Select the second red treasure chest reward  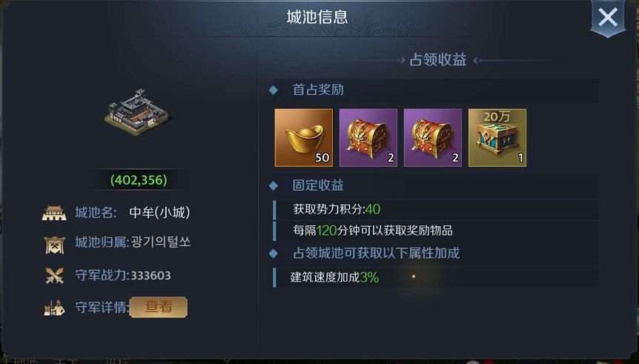coord(433,137)
